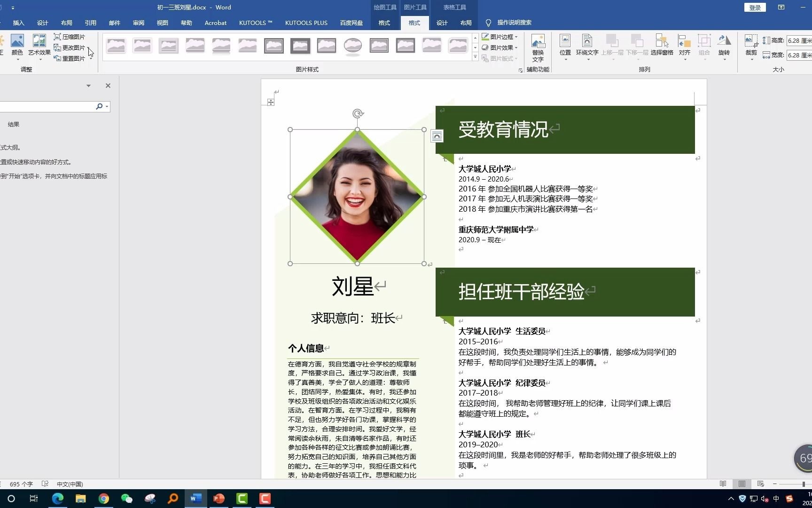Click the Rotate (旋转) icon
Image resolution: width=812 pixels, height=508 pixels.
(x=724, y=46)
